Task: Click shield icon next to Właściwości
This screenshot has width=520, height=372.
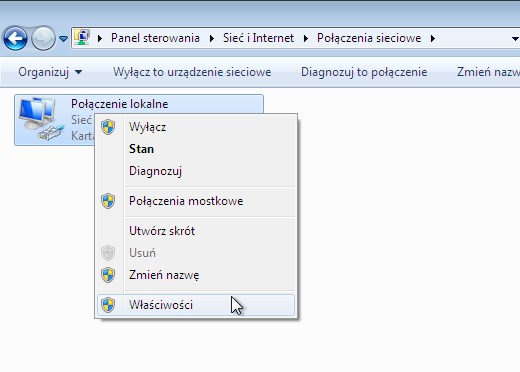Action: point(108,305)
